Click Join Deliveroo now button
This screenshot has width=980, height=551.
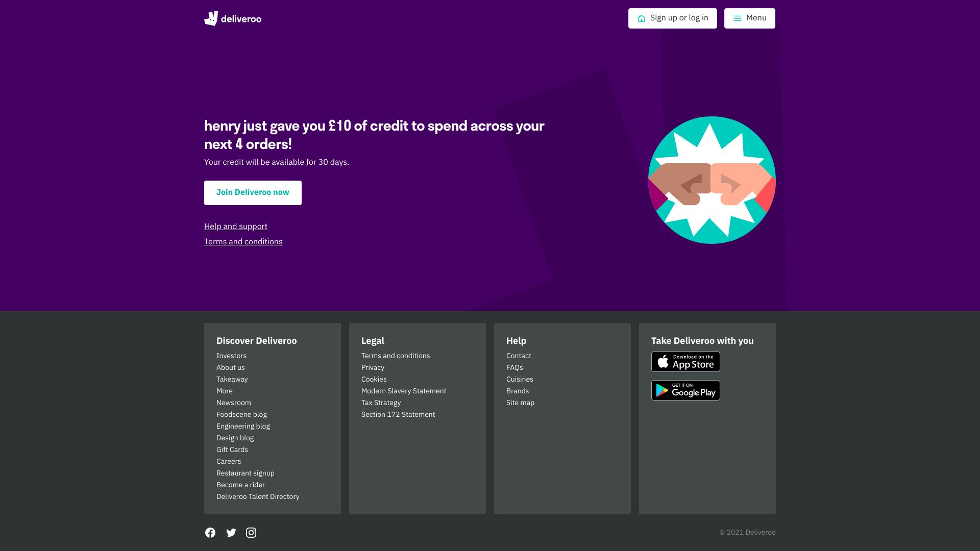[253, 192]
